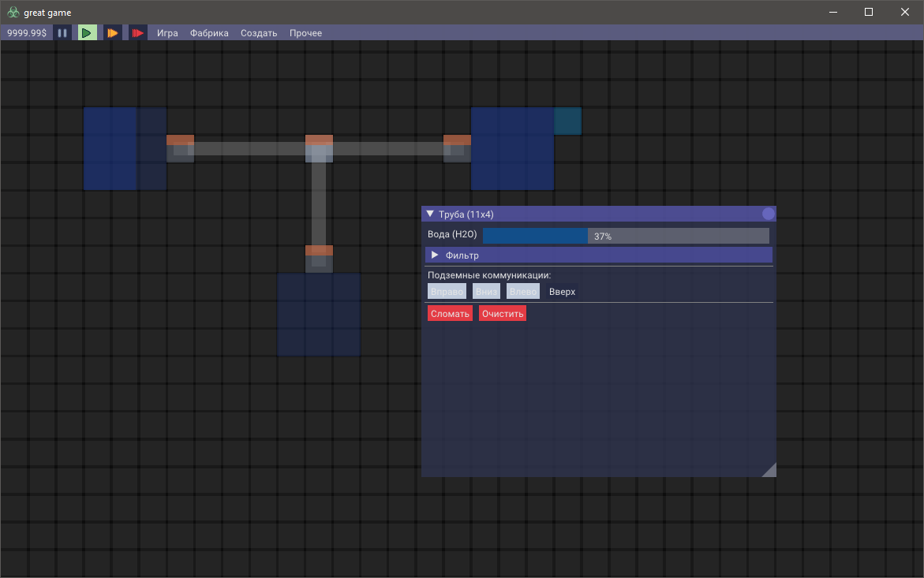Click the Сломать button
This screenshot has height=578, width=924.
click(450, 314)
